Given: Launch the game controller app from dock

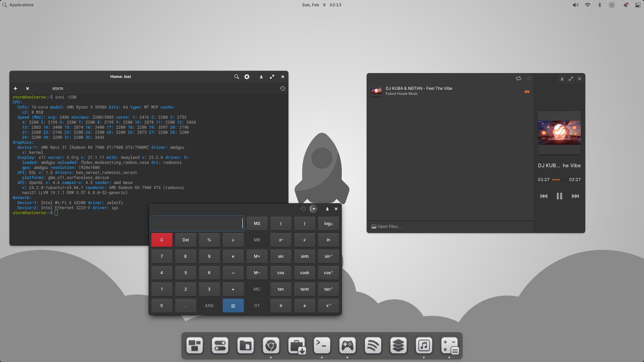Looking at the screenshot, I should pyautogui.click(x=347, y=345).
